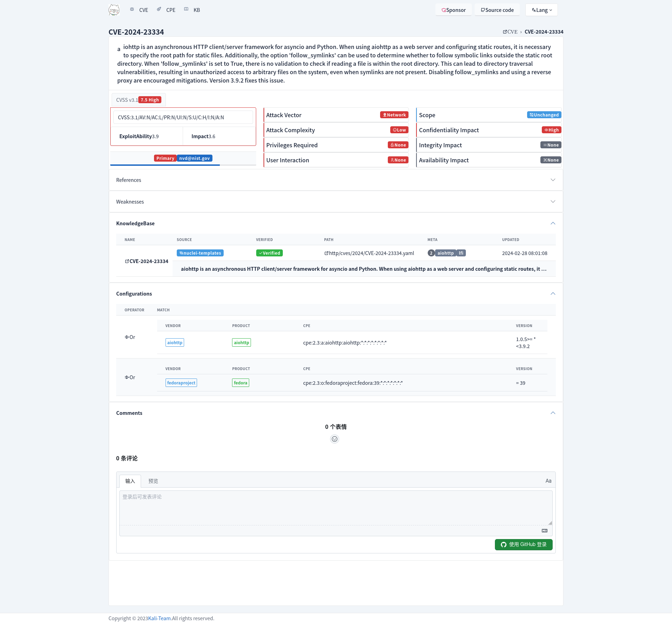Click the CVE-2024-23334 page heading

click(x=136, y=32)
